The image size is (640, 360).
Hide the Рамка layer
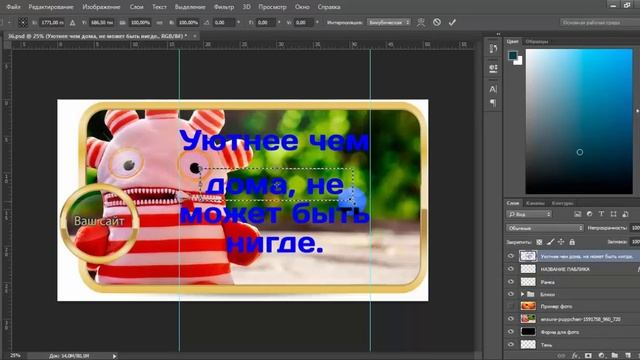tap(511, 281)
